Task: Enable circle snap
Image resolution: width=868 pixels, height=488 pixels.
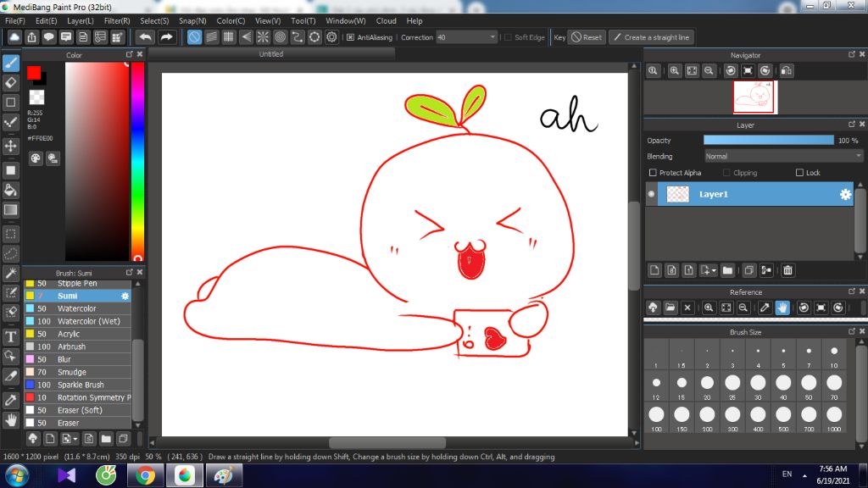Action: 280,37
